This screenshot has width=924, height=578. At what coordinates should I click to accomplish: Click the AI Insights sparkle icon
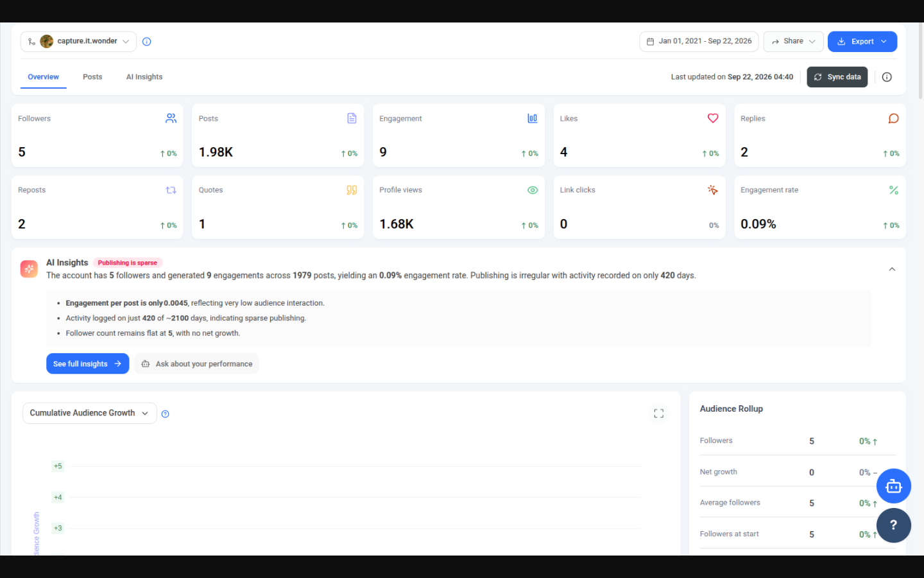tap(29, 269)
